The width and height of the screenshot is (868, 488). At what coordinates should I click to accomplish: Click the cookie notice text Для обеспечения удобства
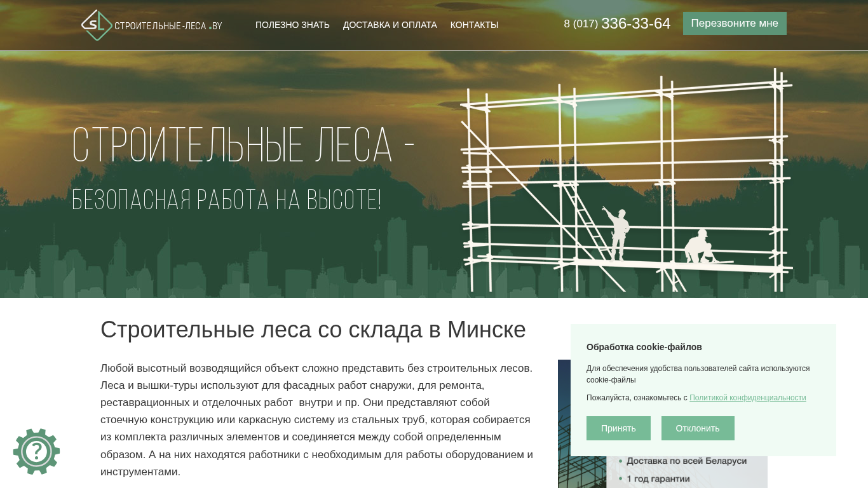click(698, 374)
